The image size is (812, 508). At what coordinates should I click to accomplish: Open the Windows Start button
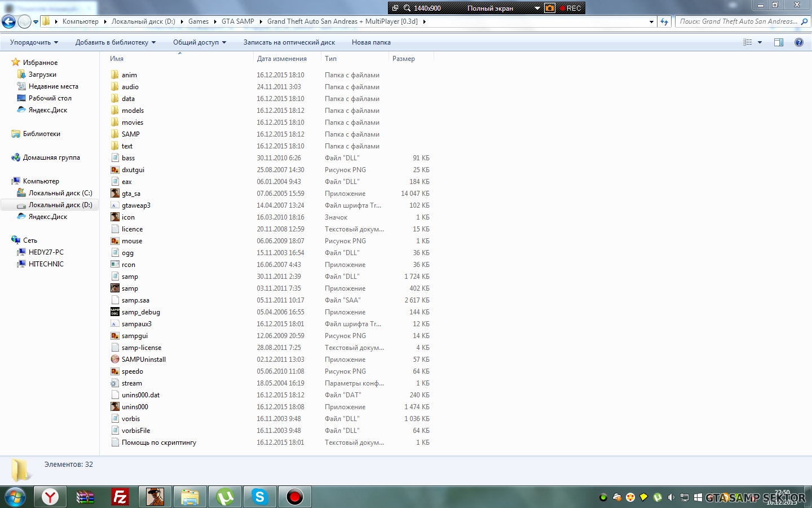coord(15,497)
